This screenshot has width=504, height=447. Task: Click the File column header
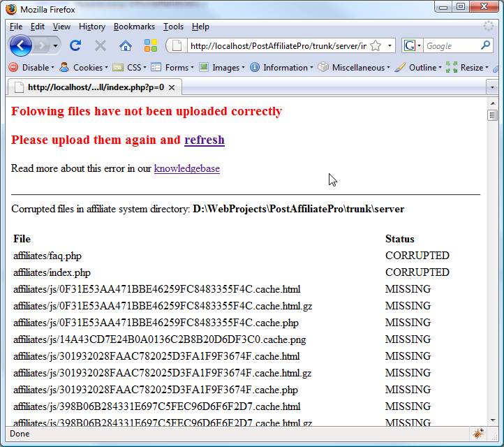22,239
